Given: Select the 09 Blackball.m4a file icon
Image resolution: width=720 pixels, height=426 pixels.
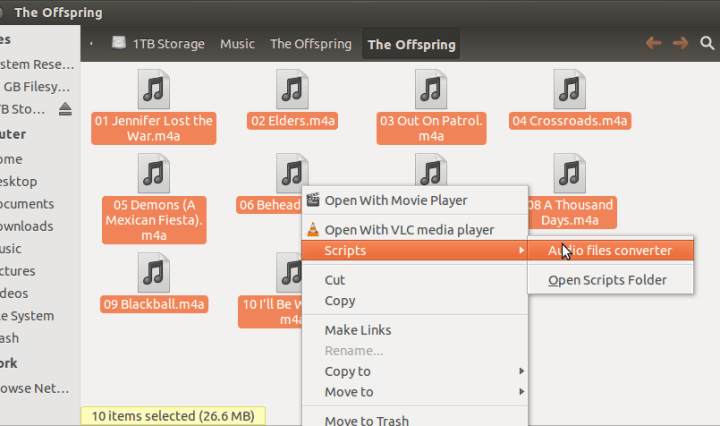Looking at the screenshot, I should pyautogui.click(x=153, y=271).
